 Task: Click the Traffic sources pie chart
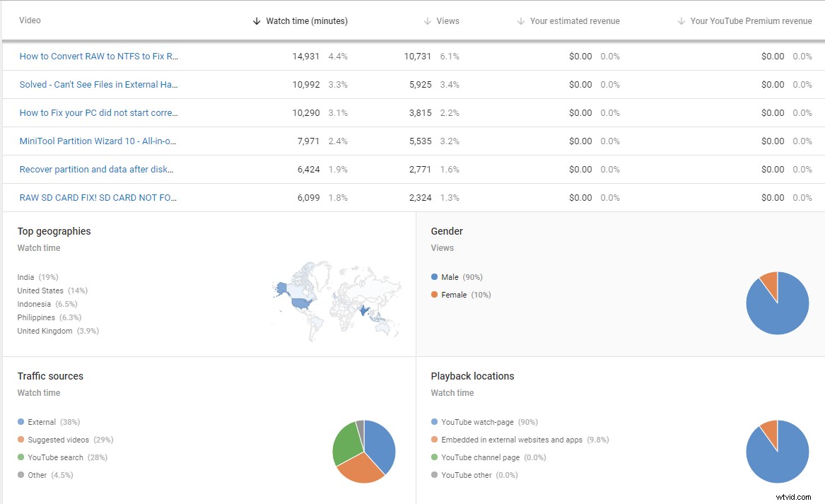tap(363, 452)
